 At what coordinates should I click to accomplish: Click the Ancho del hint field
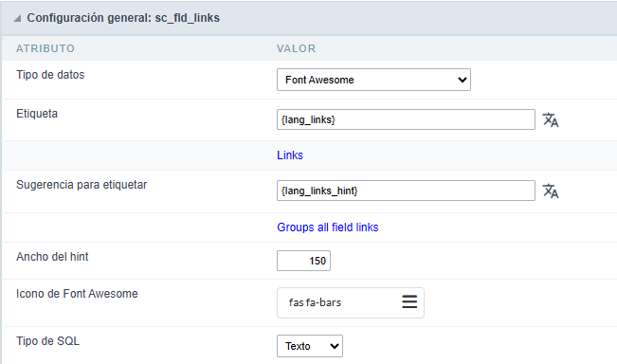[x=303, y=261]
